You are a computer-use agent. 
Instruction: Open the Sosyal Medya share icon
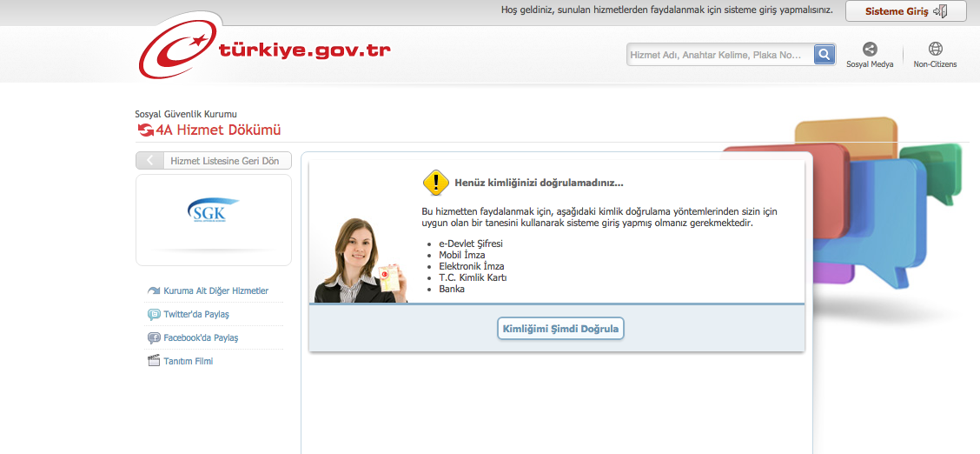pyautogui.click(x=870, y=50)
